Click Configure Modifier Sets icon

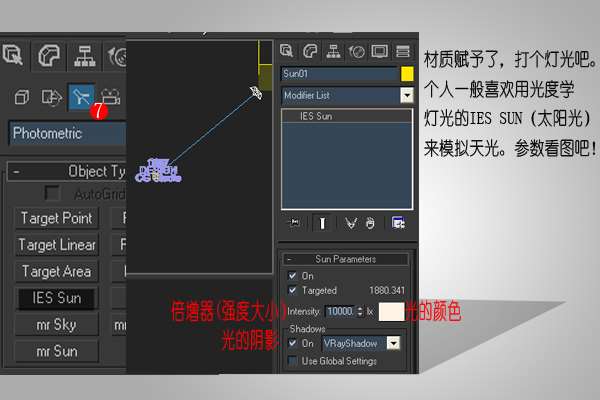coord(398,223)
